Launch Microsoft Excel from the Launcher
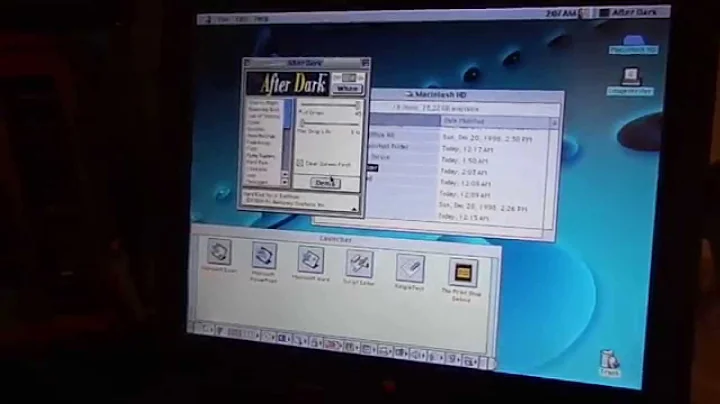Image resolution: width=720 pixels, height=404 pixels. point(219,252)
